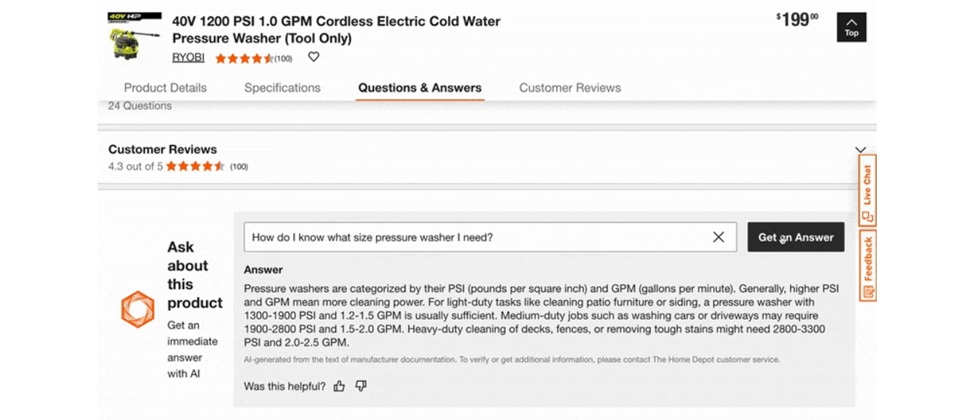Switch to the Product Details tab
960x420 pixels.
coord(165,88)
